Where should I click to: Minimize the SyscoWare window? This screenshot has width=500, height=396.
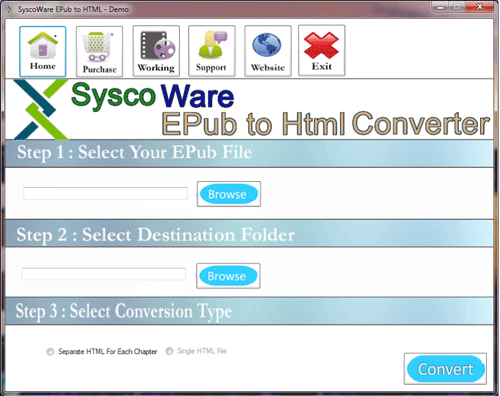(440, 7)
